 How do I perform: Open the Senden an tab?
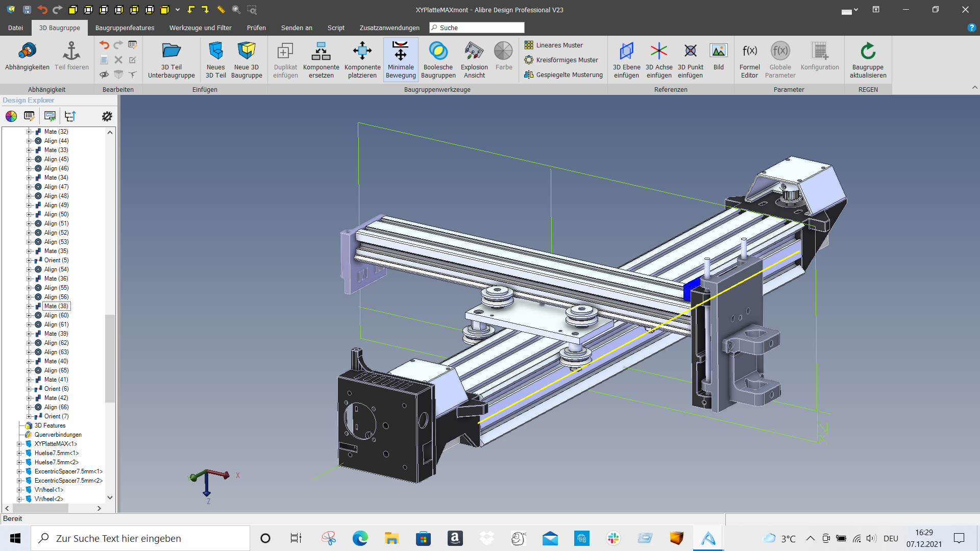[x=297, y=28]
